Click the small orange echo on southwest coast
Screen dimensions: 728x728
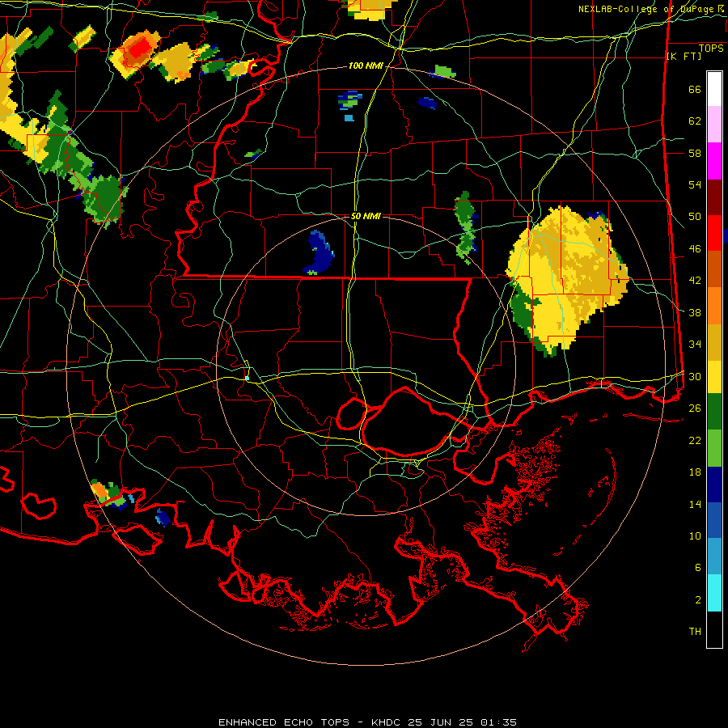pos(99,490)
